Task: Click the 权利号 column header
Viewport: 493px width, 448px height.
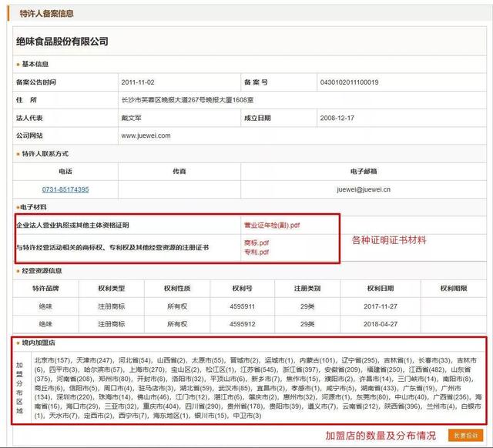Action: [242, 289]
